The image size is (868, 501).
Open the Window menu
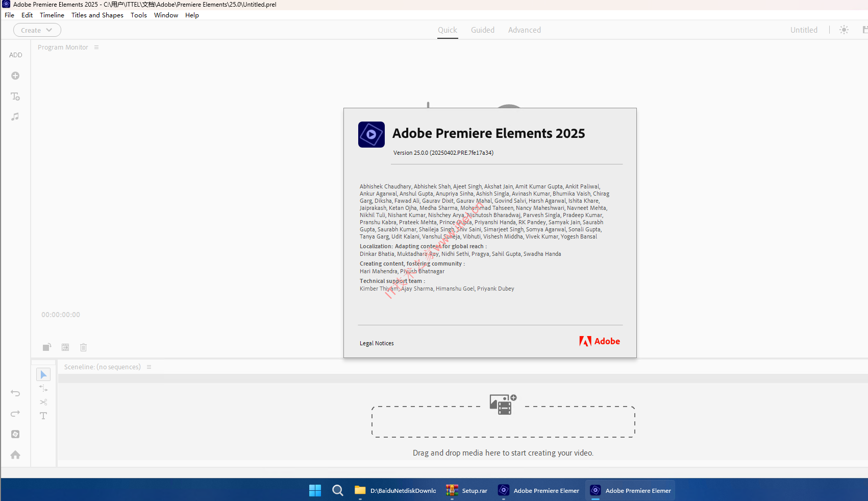[166, 15]
